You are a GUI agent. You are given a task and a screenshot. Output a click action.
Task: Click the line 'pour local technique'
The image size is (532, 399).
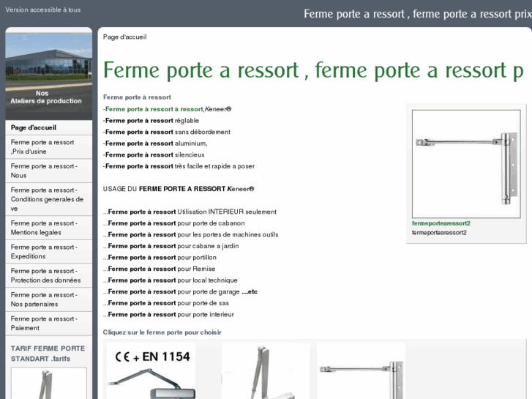(x=207, y=280)
